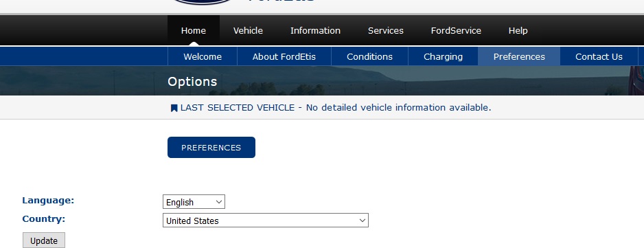Switch to the Welcome tab

(203, 57)
